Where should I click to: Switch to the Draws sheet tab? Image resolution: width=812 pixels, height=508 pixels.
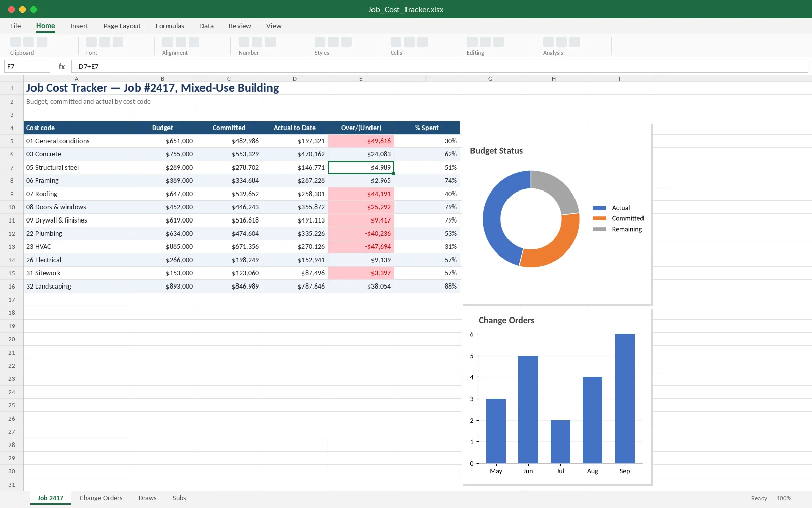coord(148,498)
